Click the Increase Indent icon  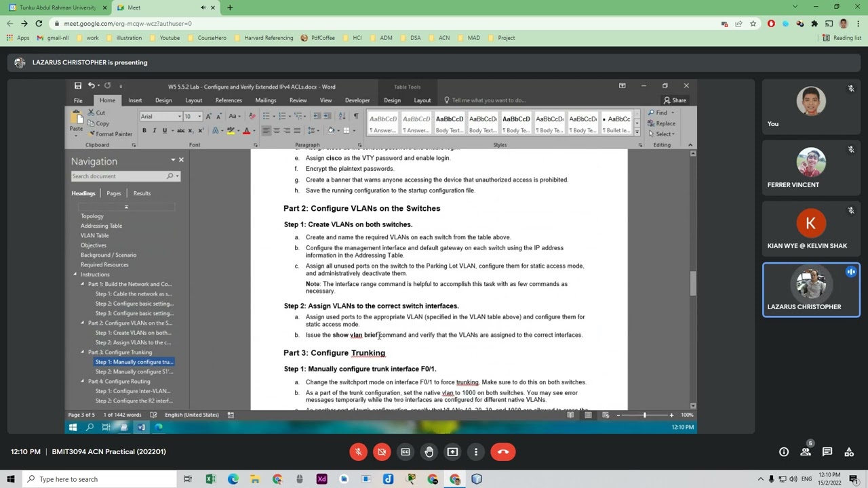(328, 116)
